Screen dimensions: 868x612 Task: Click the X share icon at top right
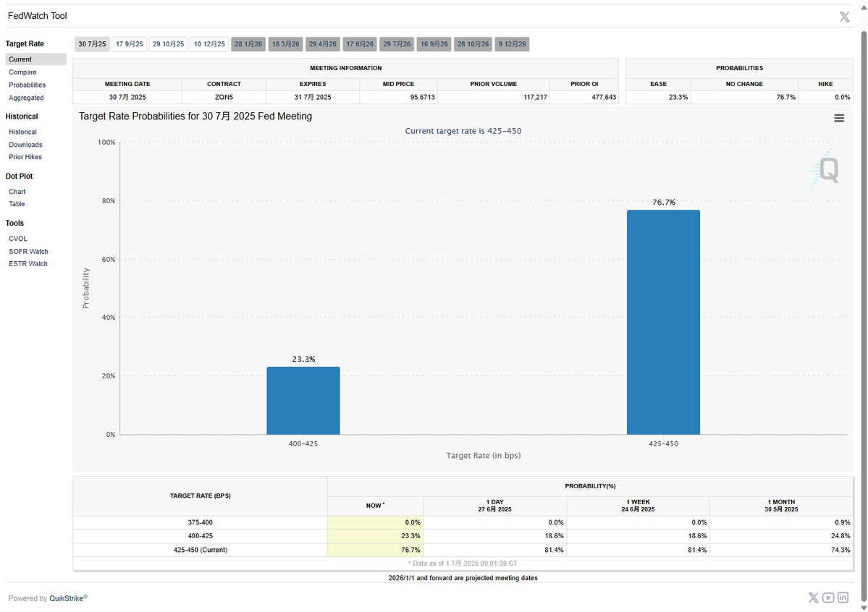coord(844,17)
